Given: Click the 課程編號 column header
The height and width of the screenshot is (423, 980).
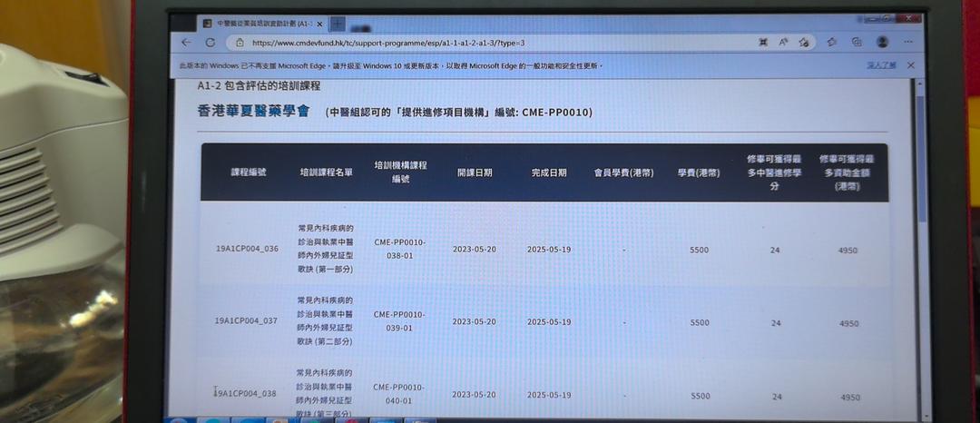Looking at the screenshot, I should coord(248,172).
